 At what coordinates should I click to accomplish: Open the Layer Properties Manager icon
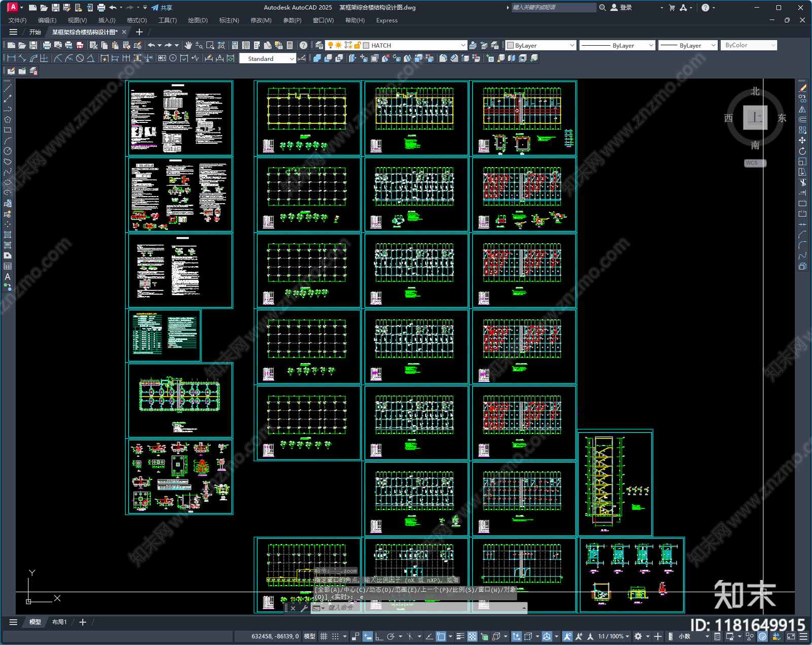[x=319, y=45]
